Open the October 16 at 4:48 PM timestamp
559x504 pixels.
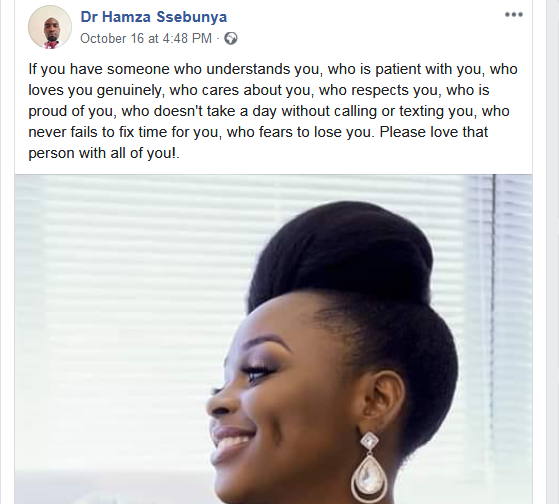(146, 38)
